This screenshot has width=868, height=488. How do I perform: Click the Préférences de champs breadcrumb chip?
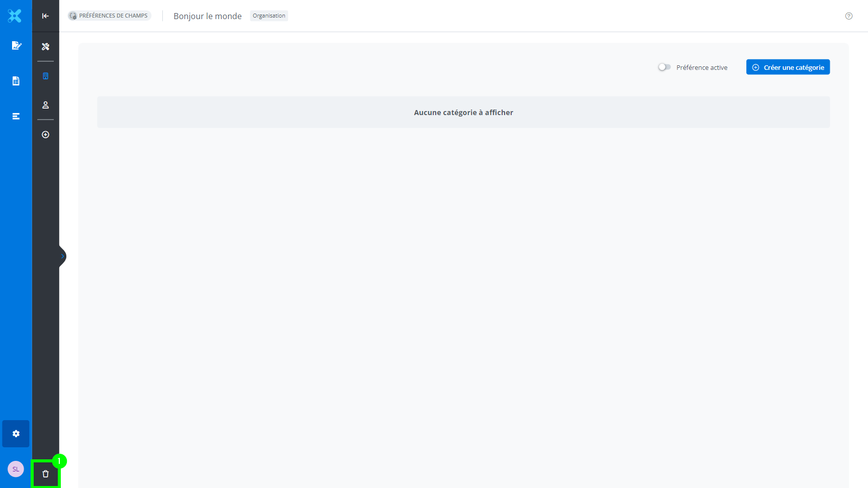tap(110, 16)
